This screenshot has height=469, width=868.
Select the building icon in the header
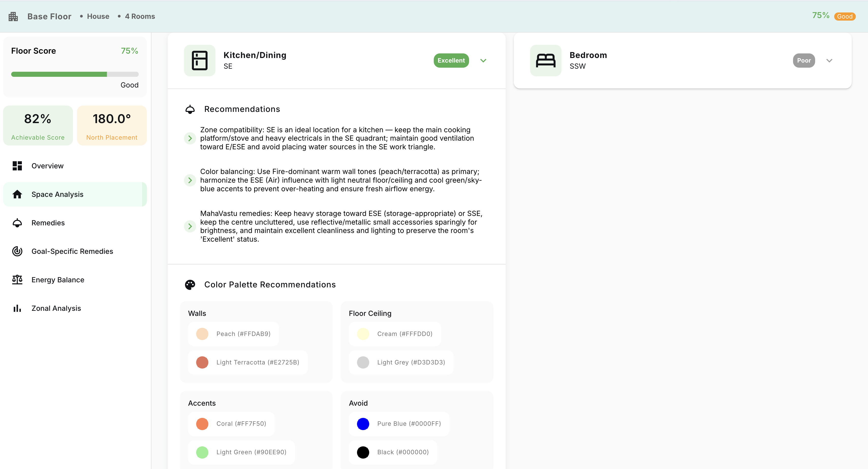(13, 16)
